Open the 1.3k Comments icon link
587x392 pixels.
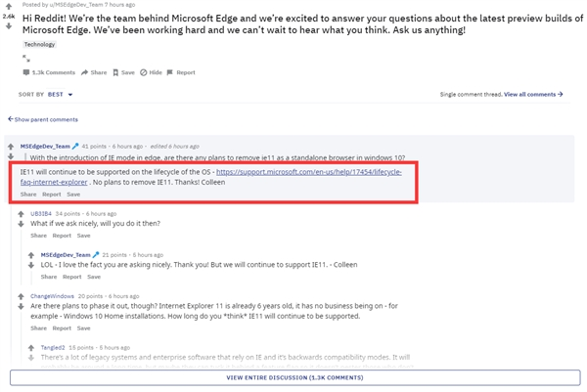tap(26, 72)
